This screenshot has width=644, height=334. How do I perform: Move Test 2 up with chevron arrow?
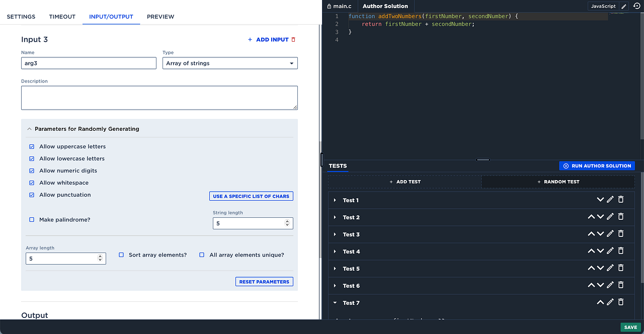click(591, 217)
